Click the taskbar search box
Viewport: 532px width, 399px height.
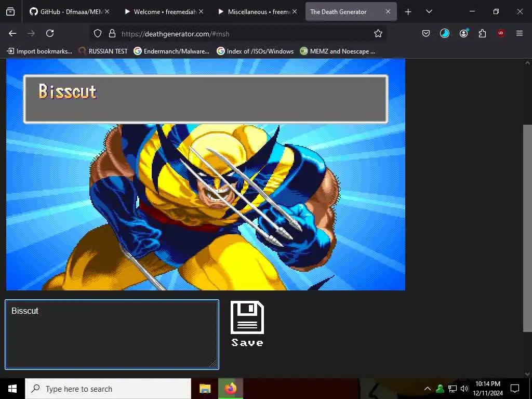[108, 389]
